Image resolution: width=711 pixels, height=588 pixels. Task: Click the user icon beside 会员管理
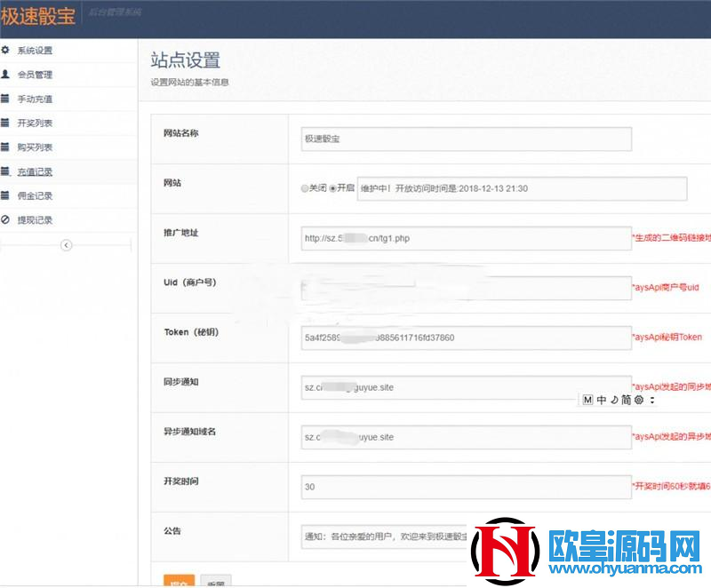point(5,74)
